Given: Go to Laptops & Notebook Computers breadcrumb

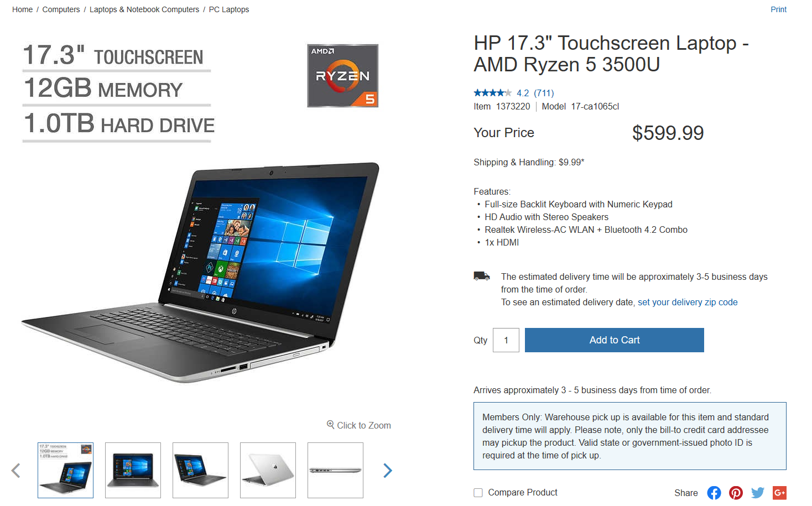Looking at the screenshot, I should (144, 9).
